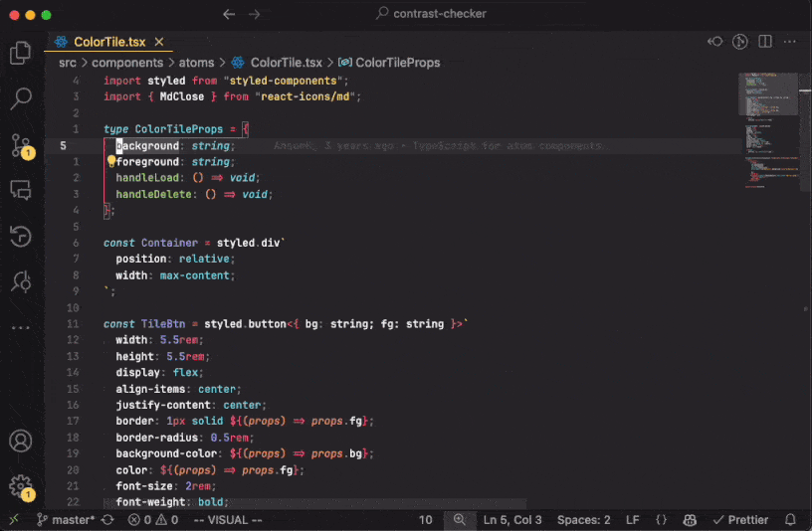This screenshot has width=812, height=531.
Task: Click the Prettier formatter status button
Action: 739,520
